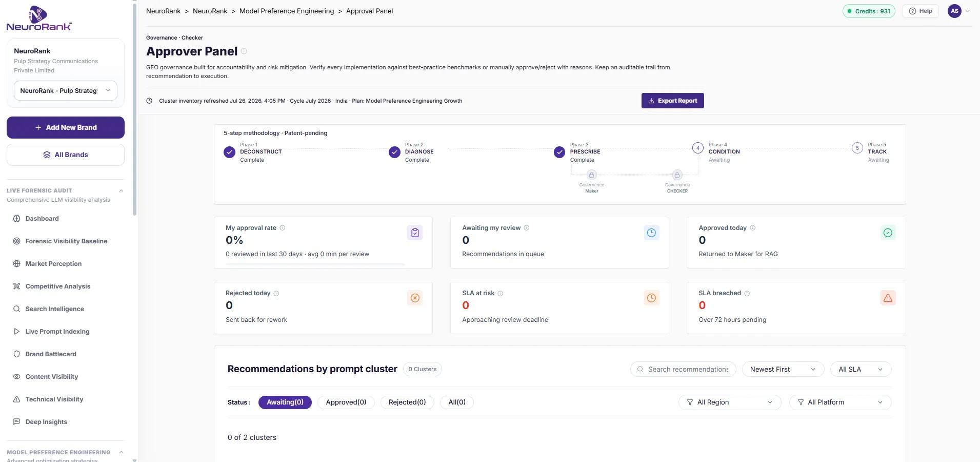Viewport: 980px width, 462px height.
Task: Collapse the Live Forensic Audit section
Action: 122,191
